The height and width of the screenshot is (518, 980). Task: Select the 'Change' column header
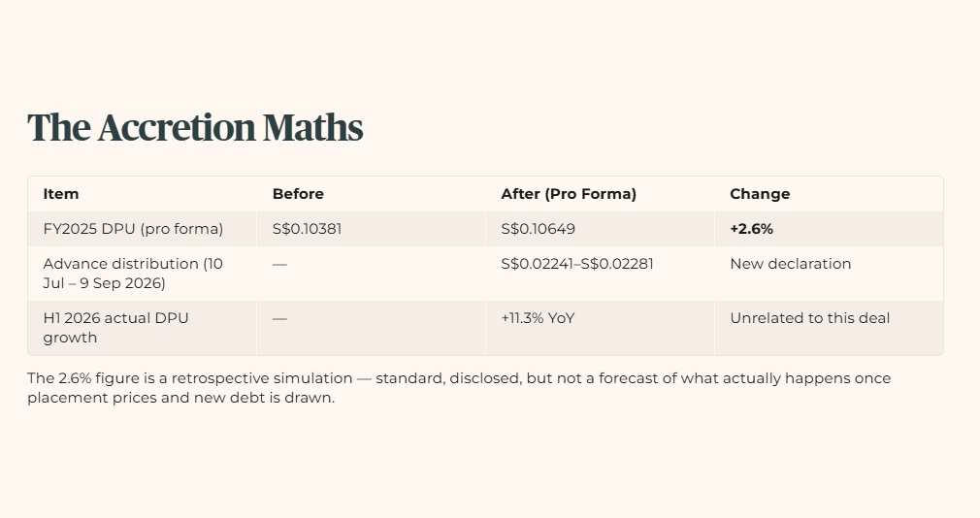click(x=760, y=194)
